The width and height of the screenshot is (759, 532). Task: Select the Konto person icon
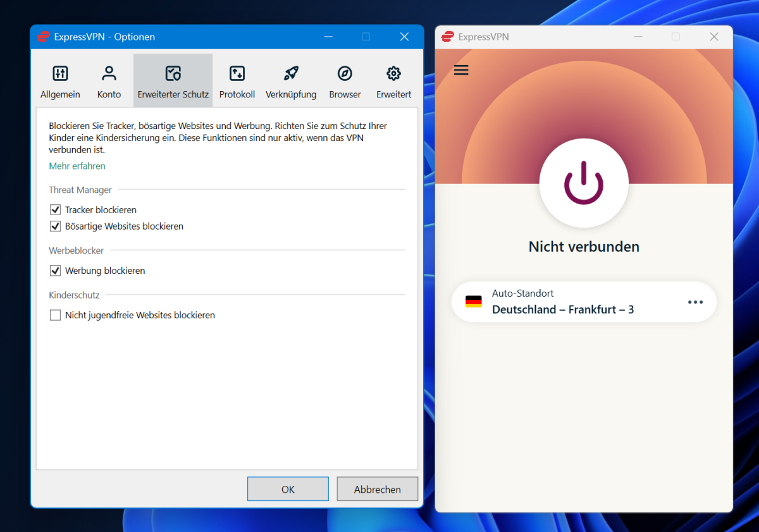coord(109,74)
